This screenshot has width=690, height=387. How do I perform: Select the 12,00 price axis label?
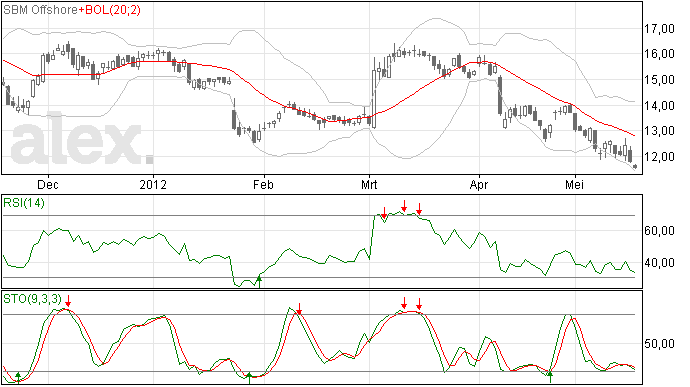[x=659, y=156]
